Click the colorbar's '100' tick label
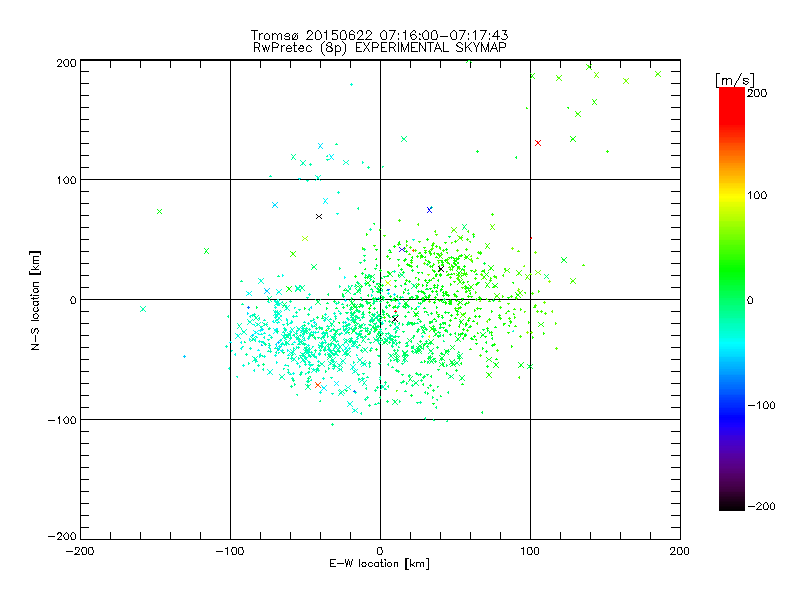Screen dimensions: 800x600 point(757,195)
